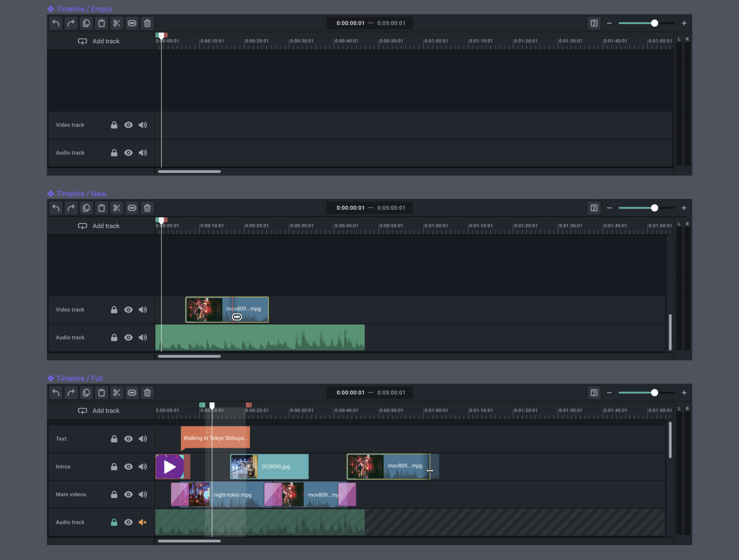Open the Timeline / Empty heading link
This screenshot has width=739, height=560.
click(80, 9)
